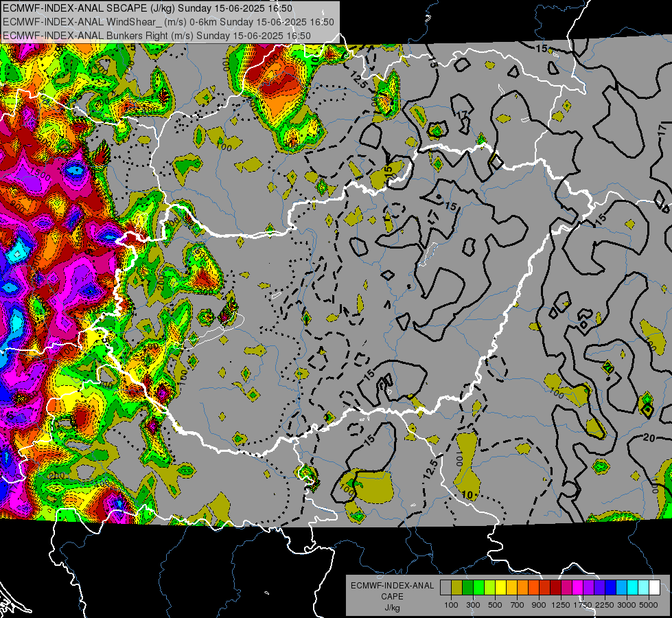This screenshot has height=618, width=672.
Task: Click the legend tick label 700
Action: pyautogui.click(x=518, y=605)
